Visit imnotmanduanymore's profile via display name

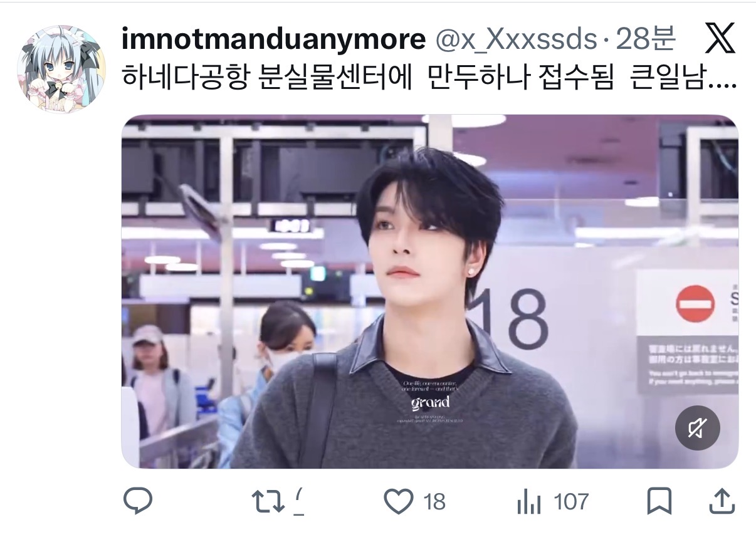coord(273,40)
